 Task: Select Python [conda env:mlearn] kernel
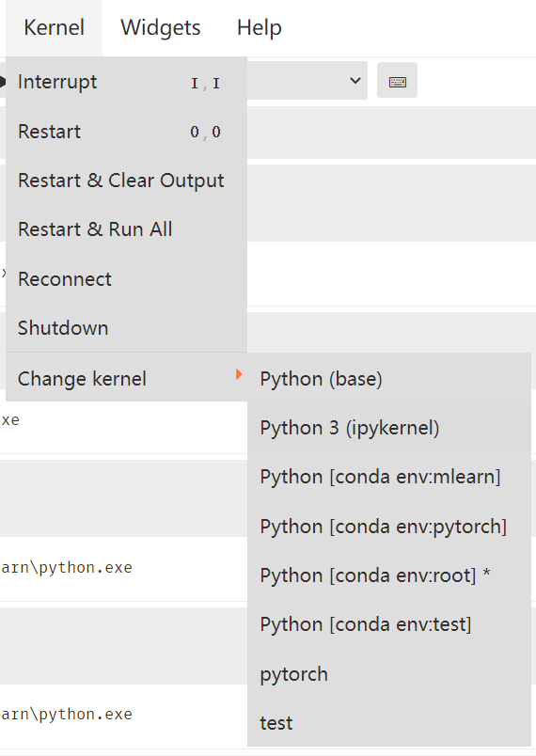coord(389,478)
